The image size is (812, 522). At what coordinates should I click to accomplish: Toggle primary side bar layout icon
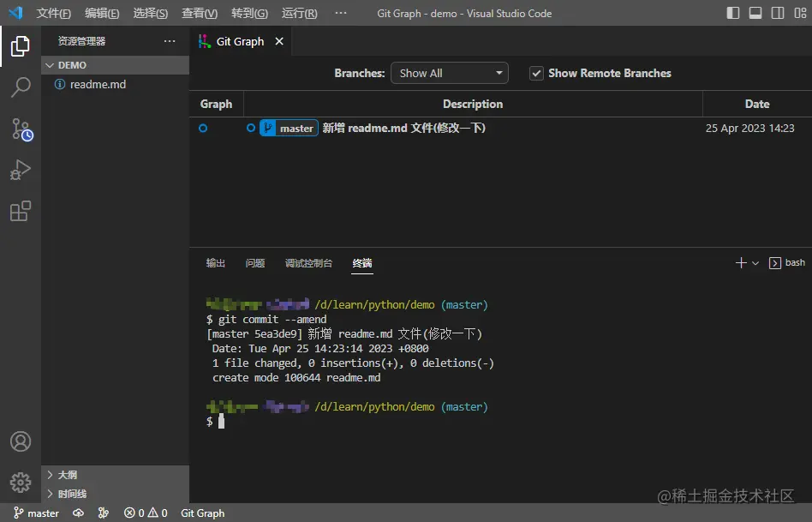732,13
